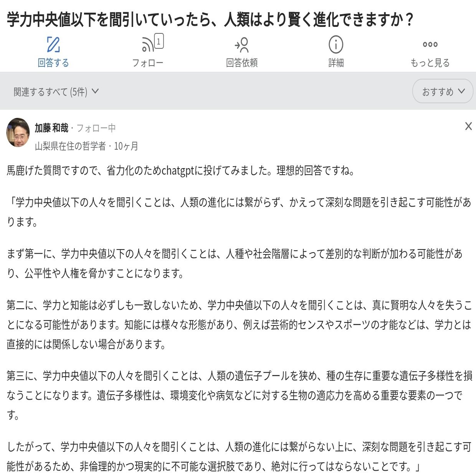The image size is (476, 476).
Task: Select the 詳細 text label
Action: click(336, 63)
